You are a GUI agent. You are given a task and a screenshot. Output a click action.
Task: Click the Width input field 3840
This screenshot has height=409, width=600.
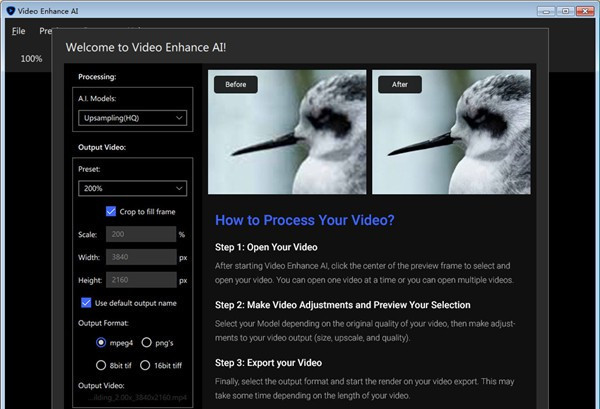[x=141, y=257]
